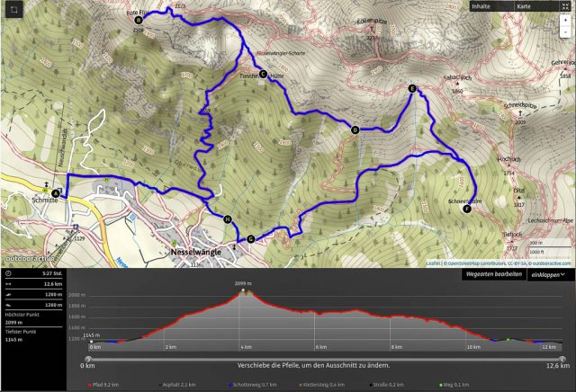Viewport: 576px width, 392px height.
Task: Toggle Pfad 9,2 km legend entry
Action: tap(103, 385)
